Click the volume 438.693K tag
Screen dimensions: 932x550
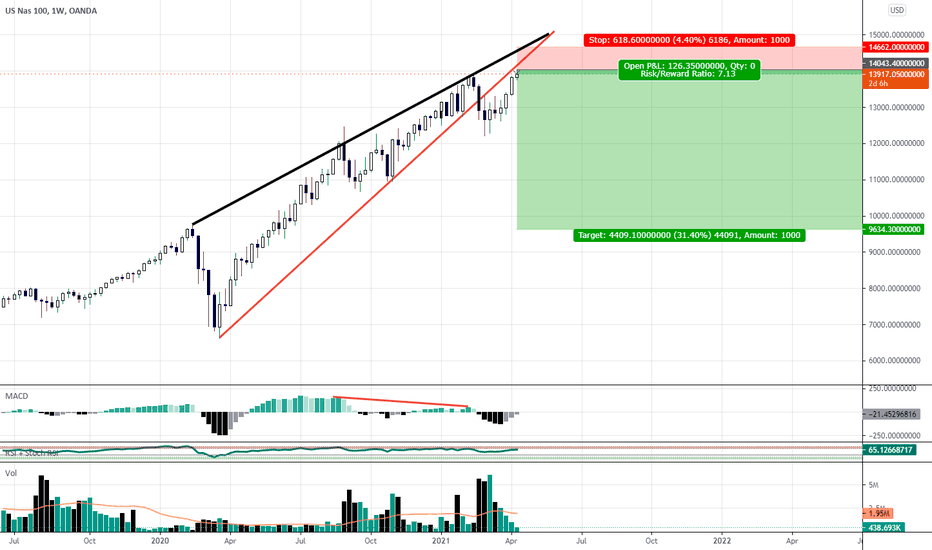tap(884, 527)
